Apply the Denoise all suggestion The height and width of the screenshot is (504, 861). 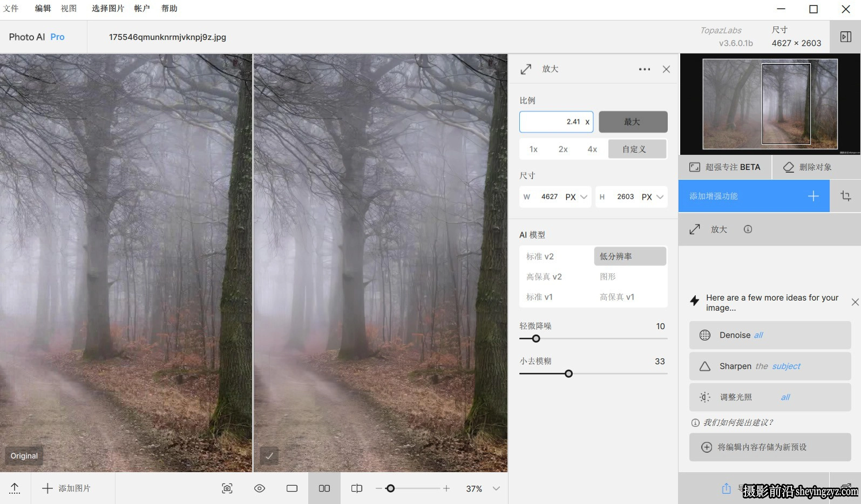click(x=770, y=335)
